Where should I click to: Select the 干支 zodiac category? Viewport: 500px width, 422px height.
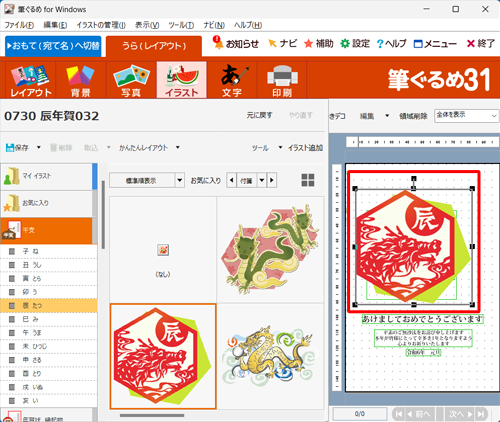pos(46,230)
